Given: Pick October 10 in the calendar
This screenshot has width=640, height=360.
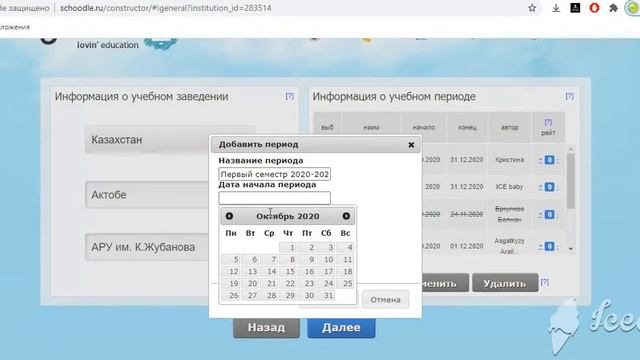Looking at the screenshot, I should tap(326, 259).
